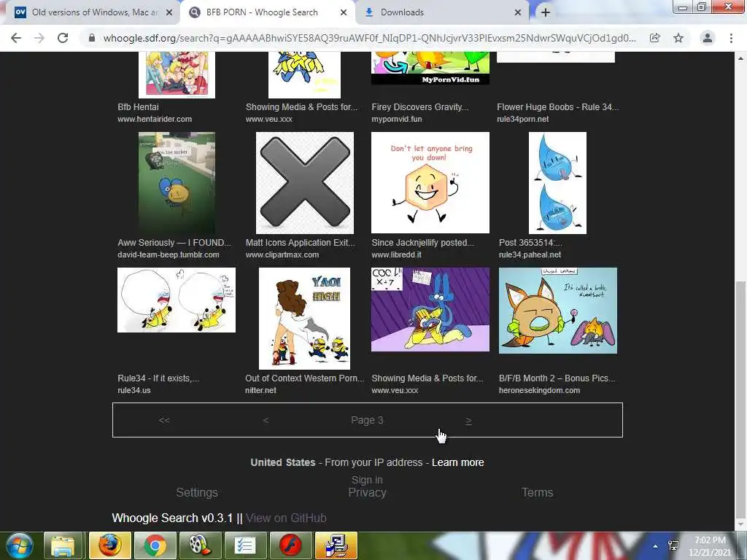Restore down the Chrome window

tap(701, 7)
